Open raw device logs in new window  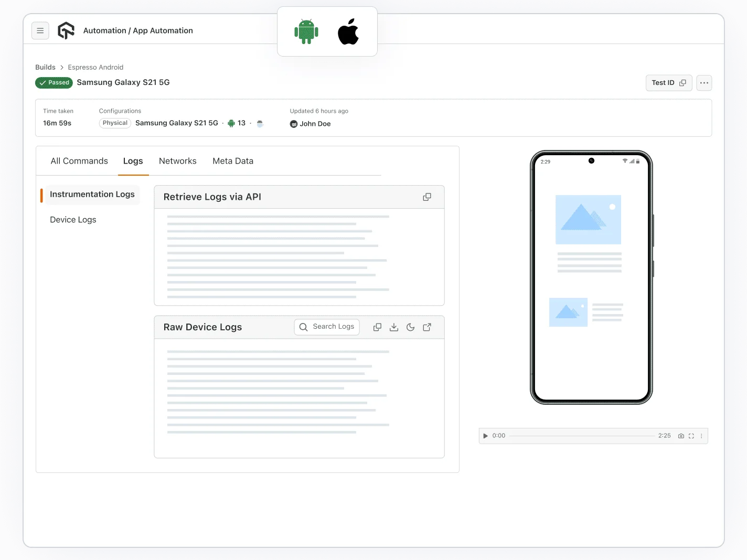pyautogui.click(x=426, y=327)
